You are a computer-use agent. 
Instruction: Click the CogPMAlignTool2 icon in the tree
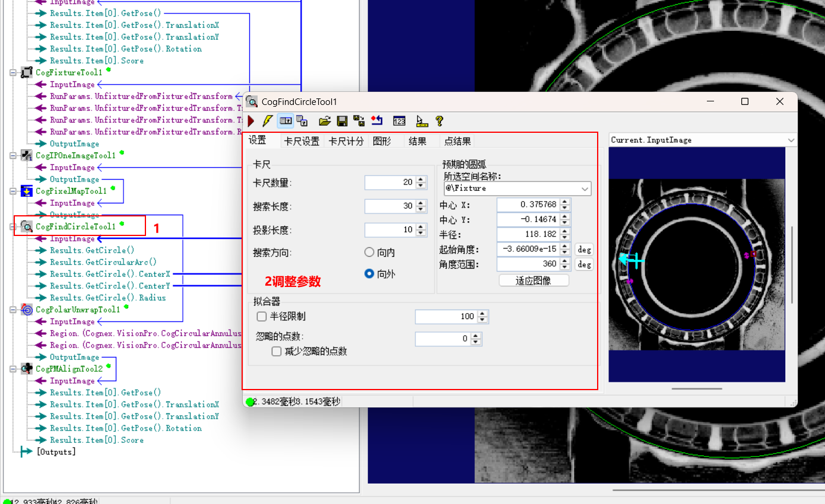27,369
